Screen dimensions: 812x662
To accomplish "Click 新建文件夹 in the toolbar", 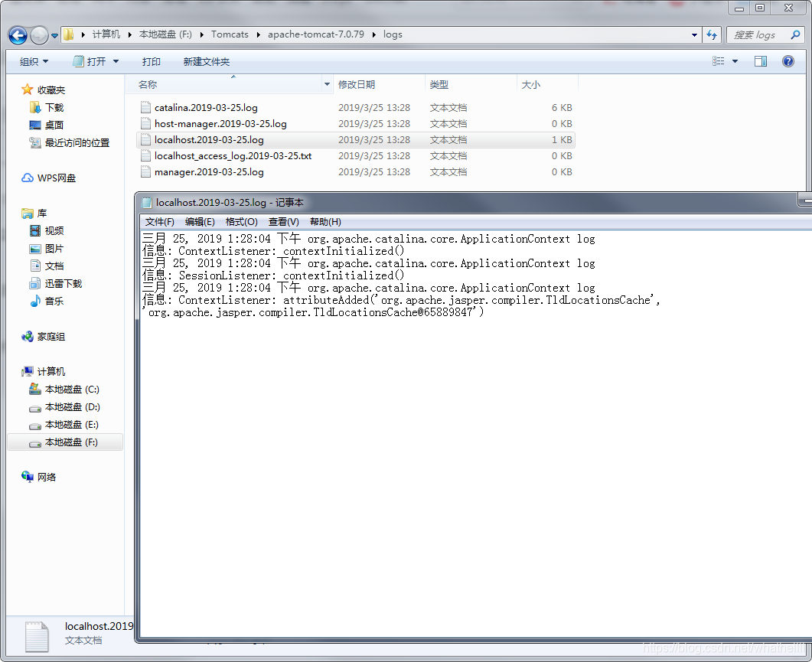I will pos(206,62).
